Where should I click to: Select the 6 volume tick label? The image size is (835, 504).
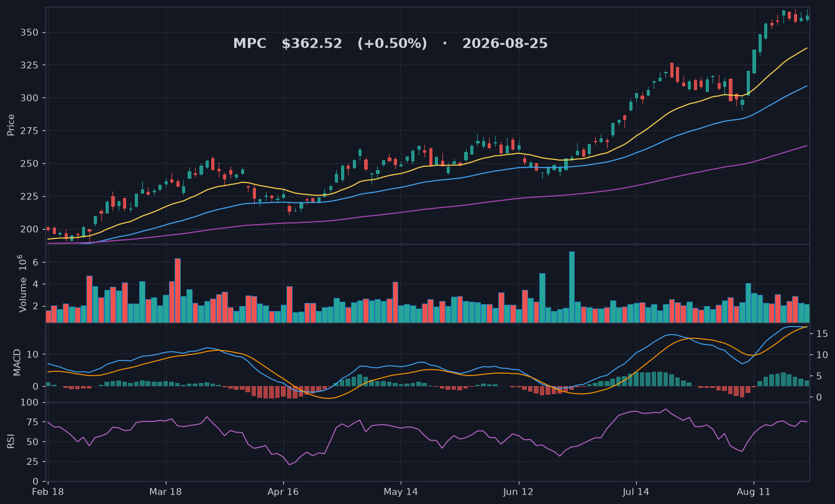[x=37, y=263]
